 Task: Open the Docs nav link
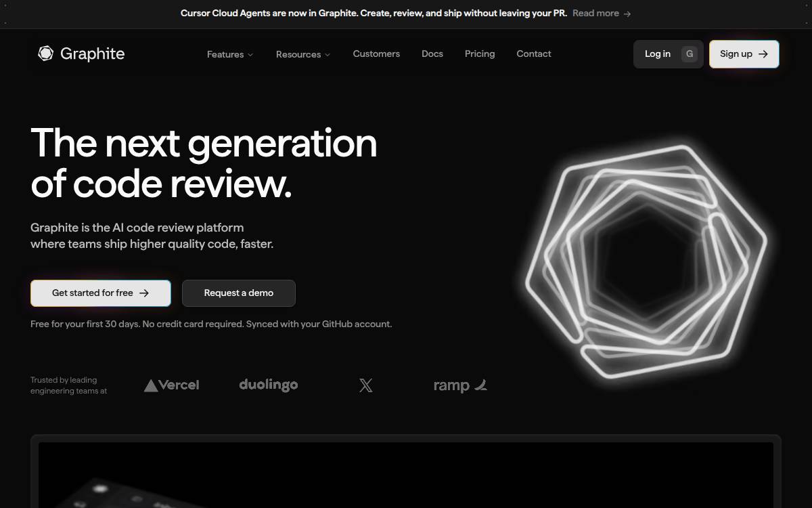coord(432,54)
